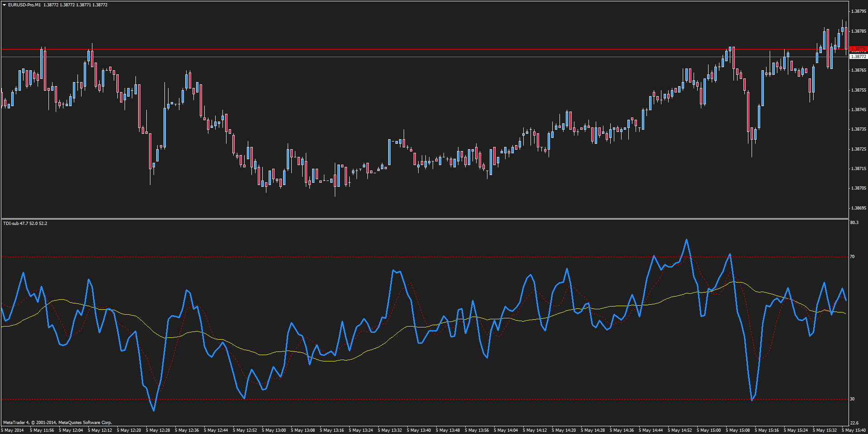
Task: Click the 5 May 12:04 time label
Action: click(x=71, y=430)
